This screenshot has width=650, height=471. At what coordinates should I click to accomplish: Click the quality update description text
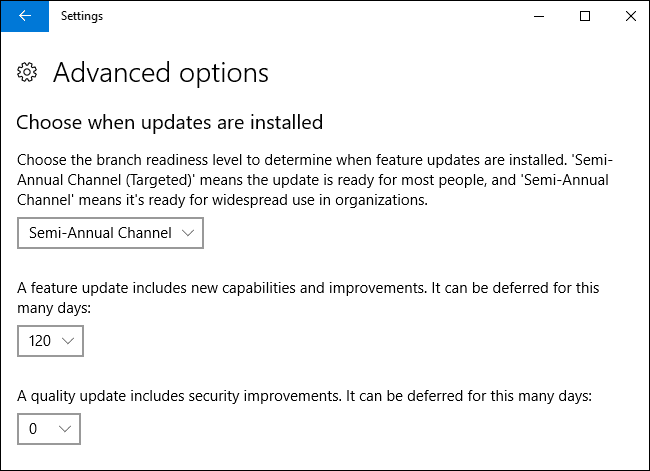[305, 395]
